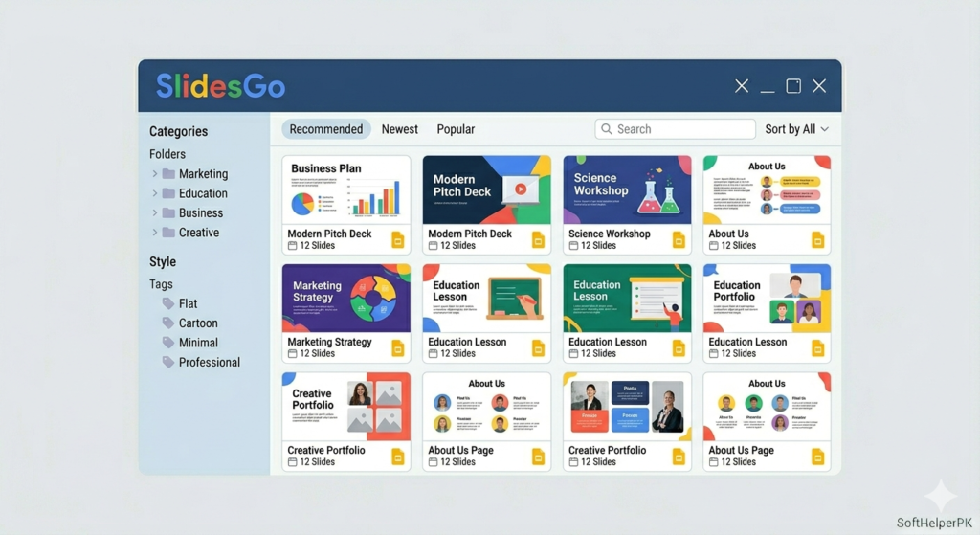Viewport: 980px width, 535px height.
Task: Switch to the Popular tab
Action: [x=456, y=129]
